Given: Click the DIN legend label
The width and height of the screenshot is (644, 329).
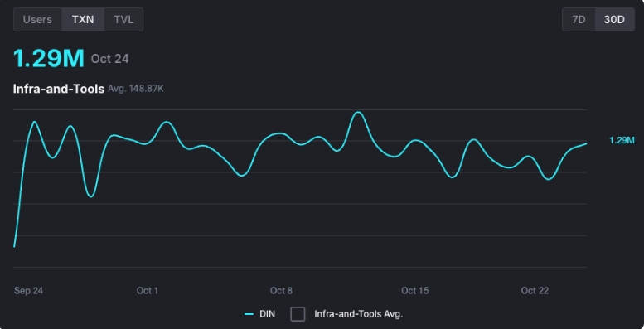Looking at the screenshot, I should 268,314.
